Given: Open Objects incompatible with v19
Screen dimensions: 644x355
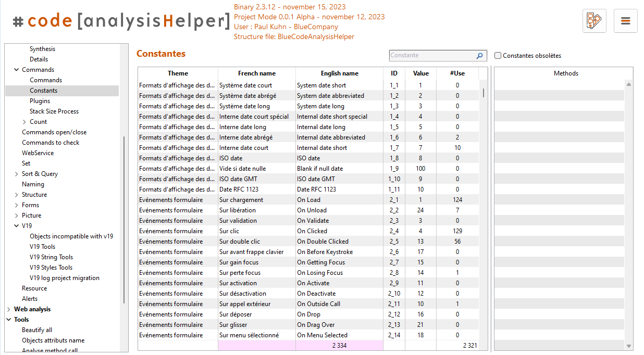Looking at the screenshot, I should pyautogui.click(x=71, y=236).
